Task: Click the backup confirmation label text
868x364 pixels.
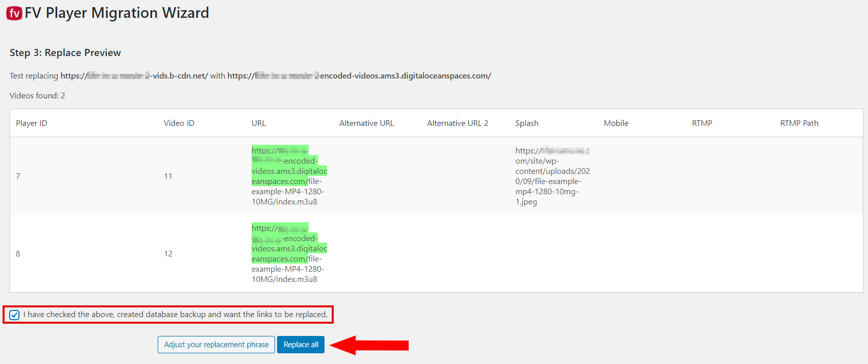Action: tap(176, 315)
